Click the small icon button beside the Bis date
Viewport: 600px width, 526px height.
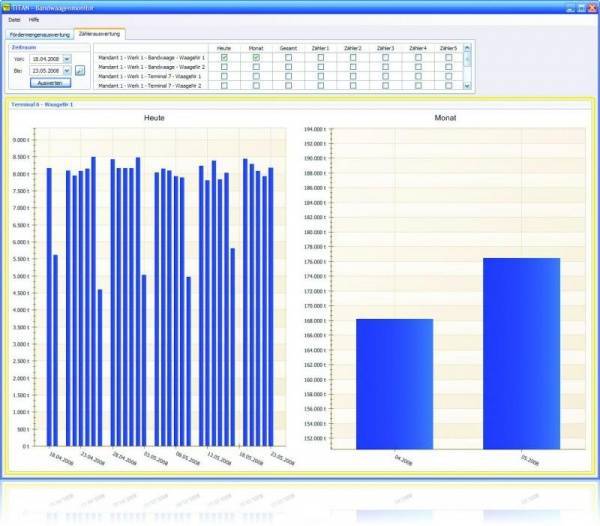click(x=80, y=71)
